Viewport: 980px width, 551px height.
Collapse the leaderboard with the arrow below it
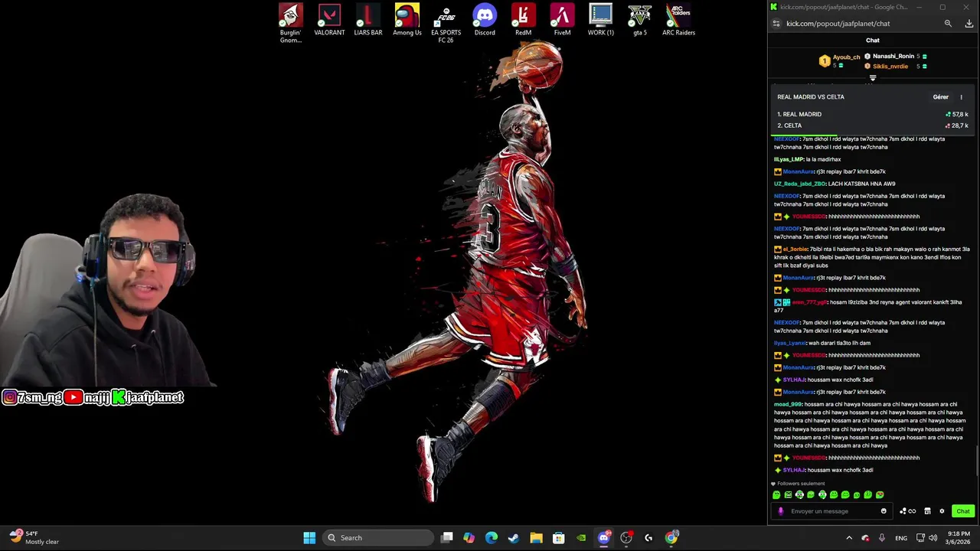pos(872,78)
